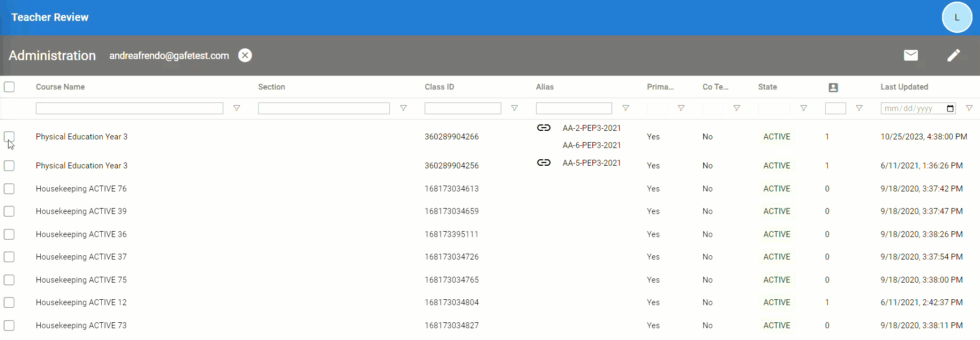Viewport: 980px width, 340px height.
Task: Click the date 9/18/2020, 3:38:26 PM
Action: pos(922,234)
